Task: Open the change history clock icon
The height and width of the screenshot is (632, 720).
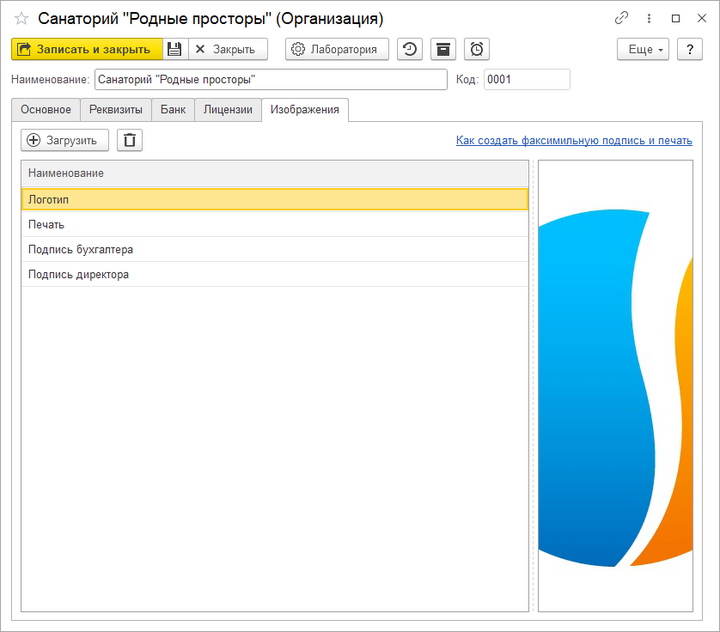Action: 409,49
